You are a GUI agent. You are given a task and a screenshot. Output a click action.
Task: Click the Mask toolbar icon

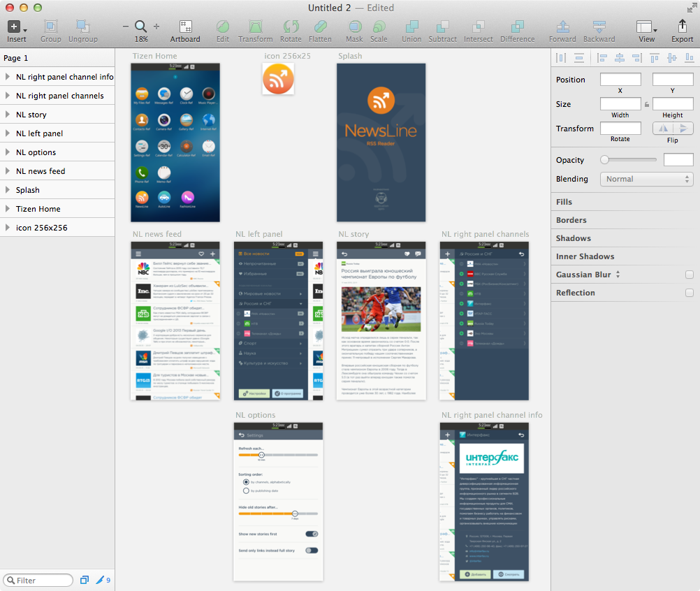pos(354,28)
